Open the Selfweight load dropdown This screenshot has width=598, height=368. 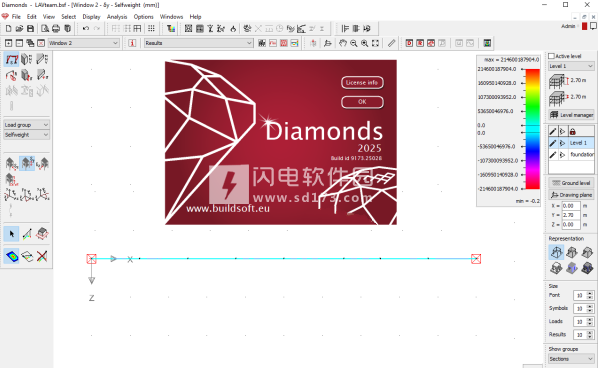[x=27, y=135]
